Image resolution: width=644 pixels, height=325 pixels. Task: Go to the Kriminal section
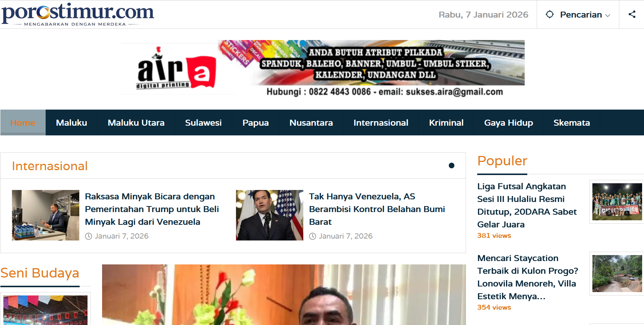click(x=446, y=123)
